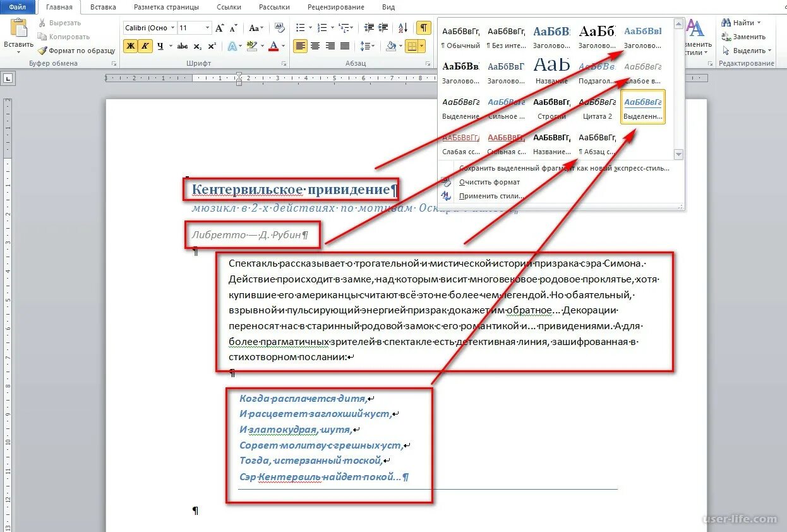The image size is (787, 532).
Task: Select the Название style with large AaБ
Action: coord(551,72)
